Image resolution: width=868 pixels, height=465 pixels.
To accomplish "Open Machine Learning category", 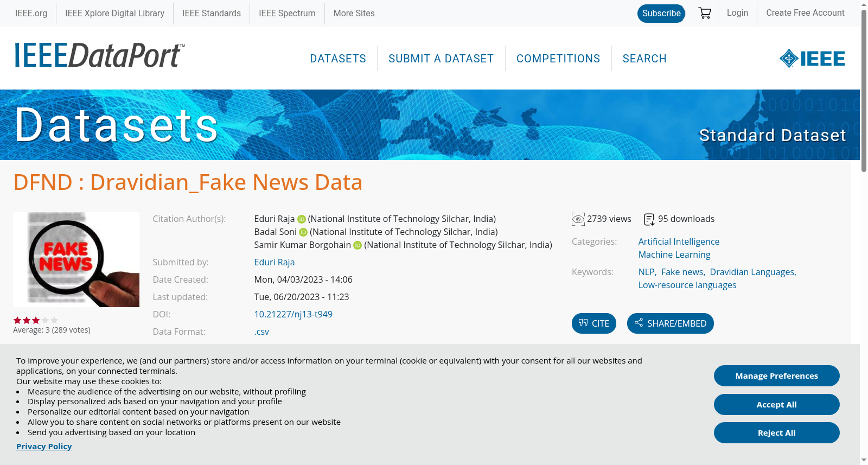I will [674, 254].
